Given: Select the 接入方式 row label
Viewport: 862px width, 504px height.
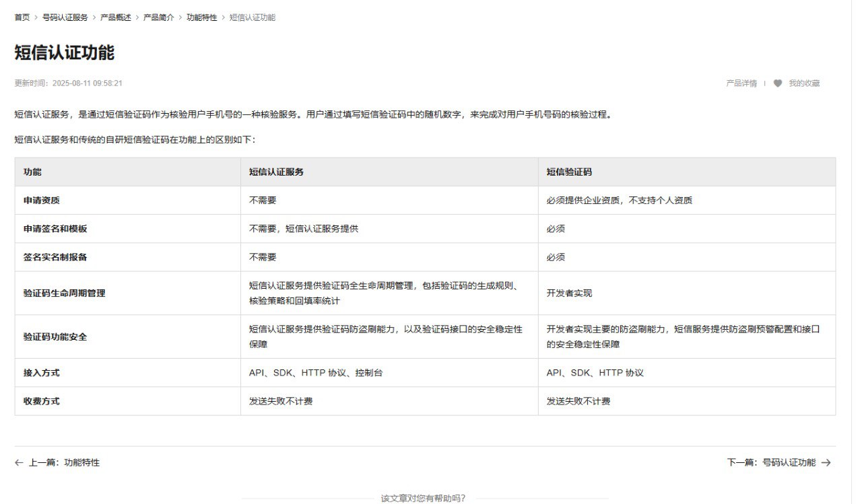Looking at the screenshot, I should tap(42, 373).
